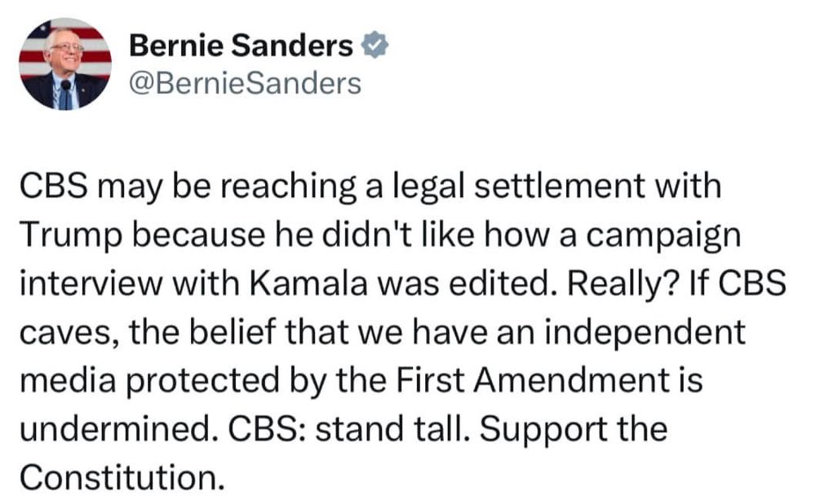Click the word "Constitution." on the last line
Viewport: 816px width, 504px height.
point(121,477)
